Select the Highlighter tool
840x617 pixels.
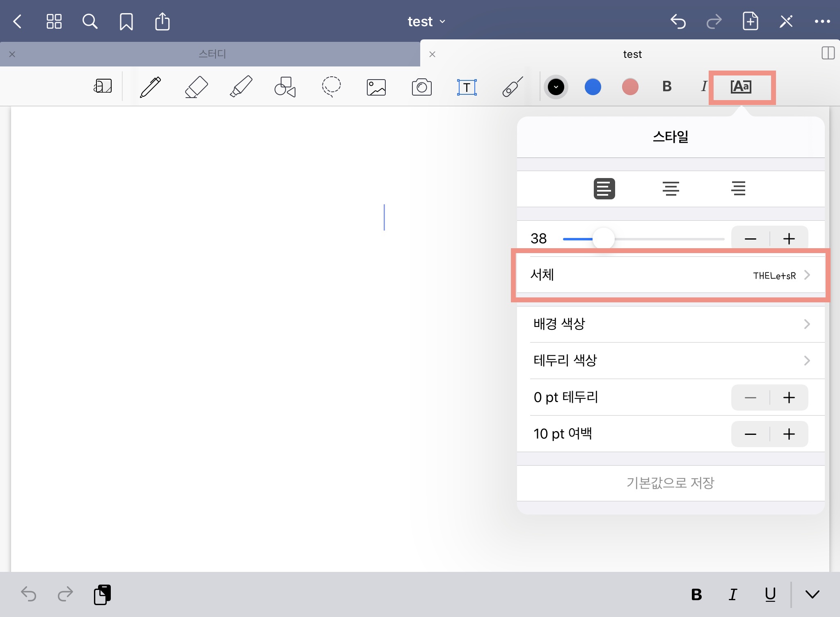(x=241, y=87)
